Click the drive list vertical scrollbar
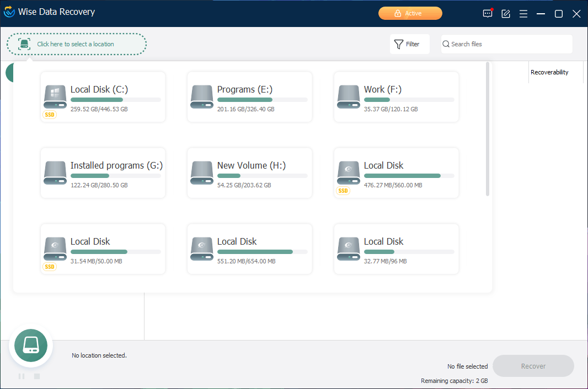Screen dimensions: 588x389 488,129
